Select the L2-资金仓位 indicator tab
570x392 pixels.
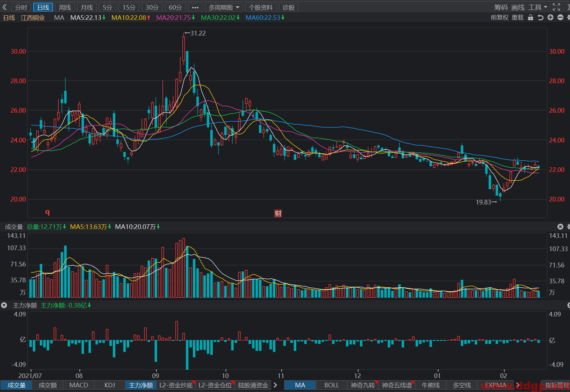(x=215, y=385)
